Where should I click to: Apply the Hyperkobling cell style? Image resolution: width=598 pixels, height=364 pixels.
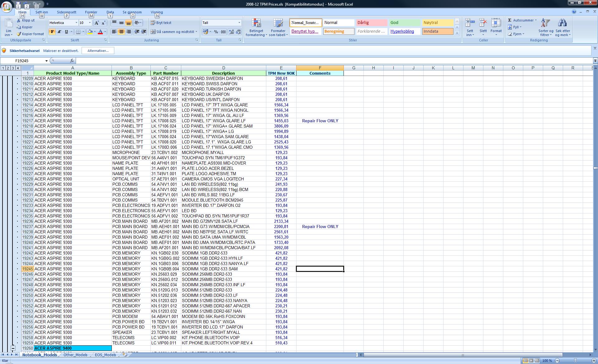pyautogui.click(x=404, y=31)
